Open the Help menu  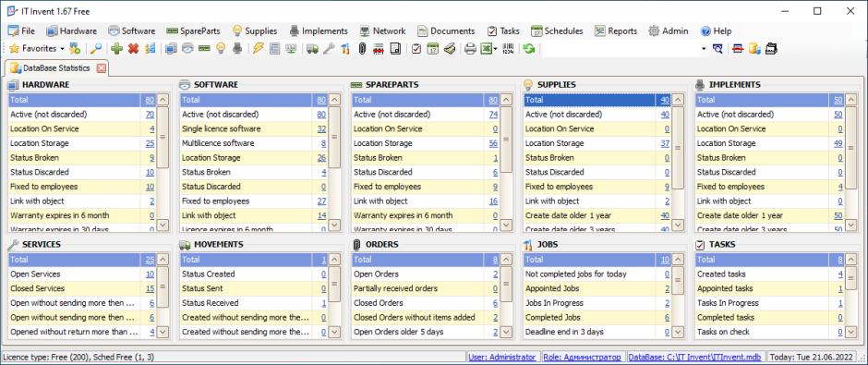point(716,31)
